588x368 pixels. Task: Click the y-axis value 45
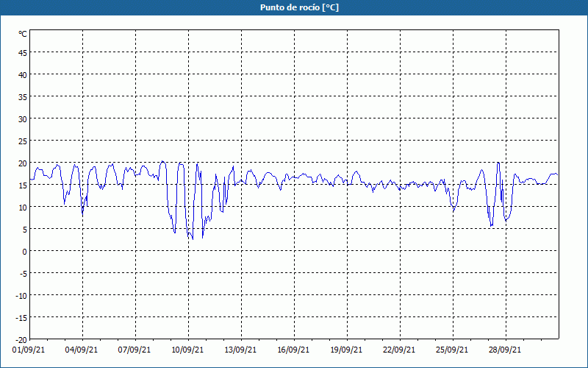tap(23, 53)
